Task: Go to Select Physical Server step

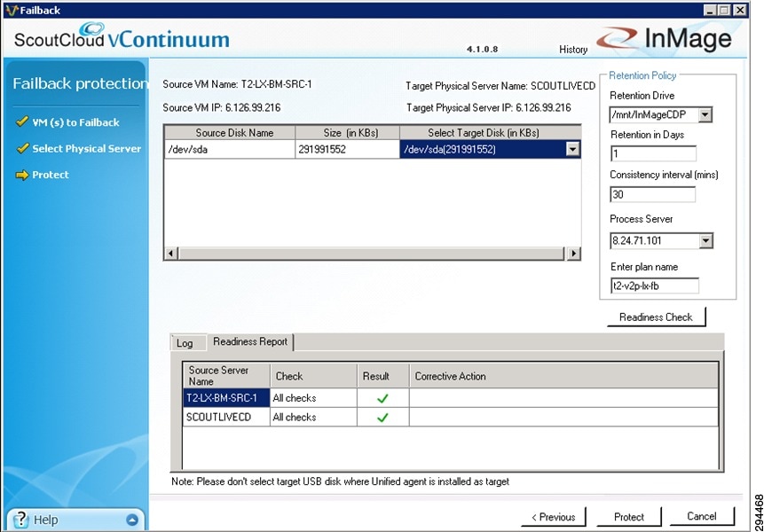Action: pyautogui.click(x=86, y=148)
